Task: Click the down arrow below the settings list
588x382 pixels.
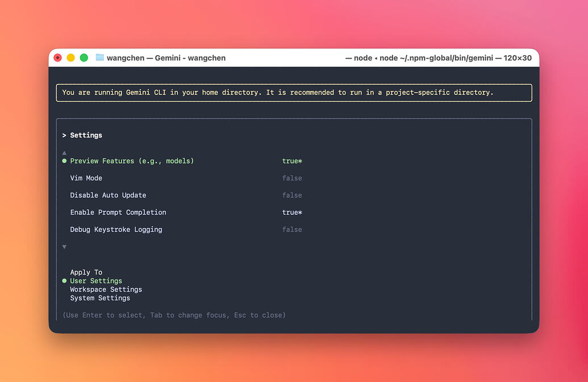Action: coord(65,247)
